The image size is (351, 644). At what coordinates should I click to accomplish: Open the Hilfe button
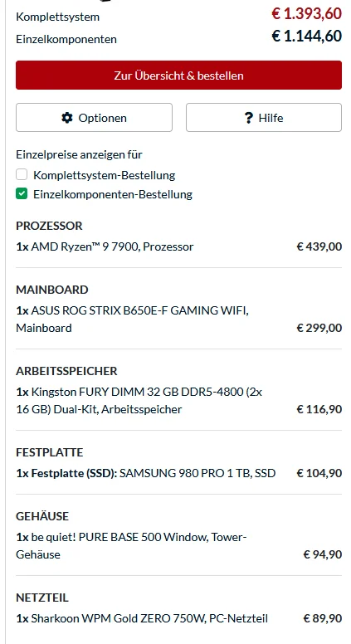click(264, 118)
